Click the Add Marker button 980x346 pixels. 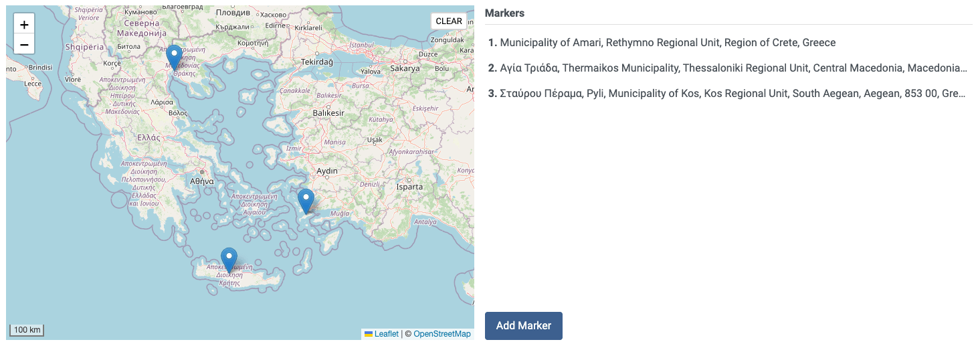[x=524, y=326]
